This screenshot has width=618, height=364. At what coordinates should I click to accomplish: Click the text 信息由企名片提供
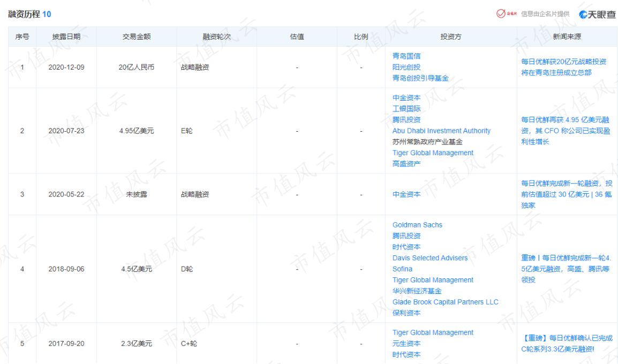545,14
